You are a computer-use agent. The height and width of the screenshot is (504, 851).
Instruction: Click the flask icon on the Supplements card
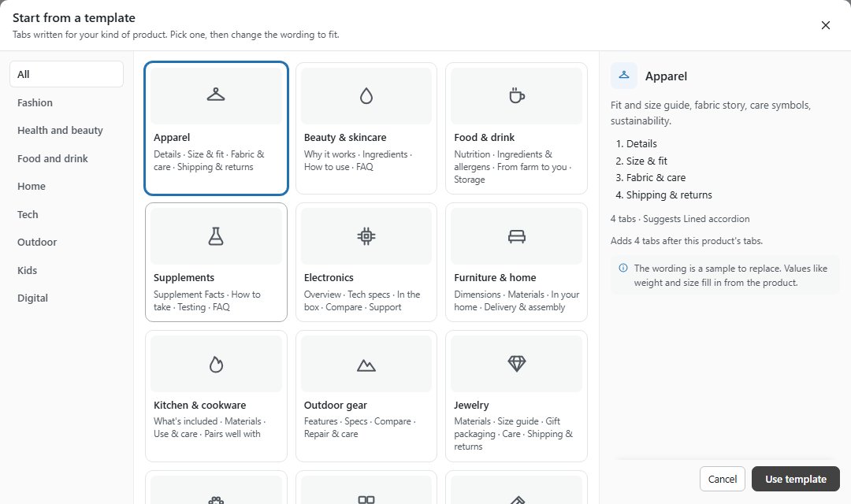pos(216,236)
